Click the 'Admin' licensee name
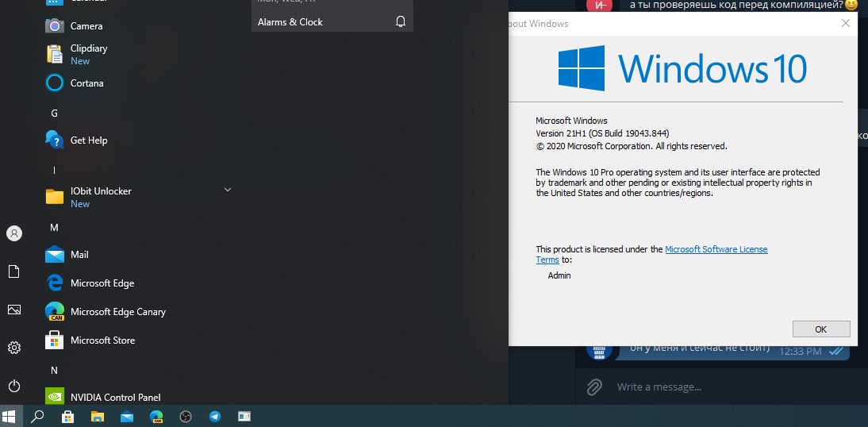This screenshot has height=427, width=868. [x=559, y=275]
